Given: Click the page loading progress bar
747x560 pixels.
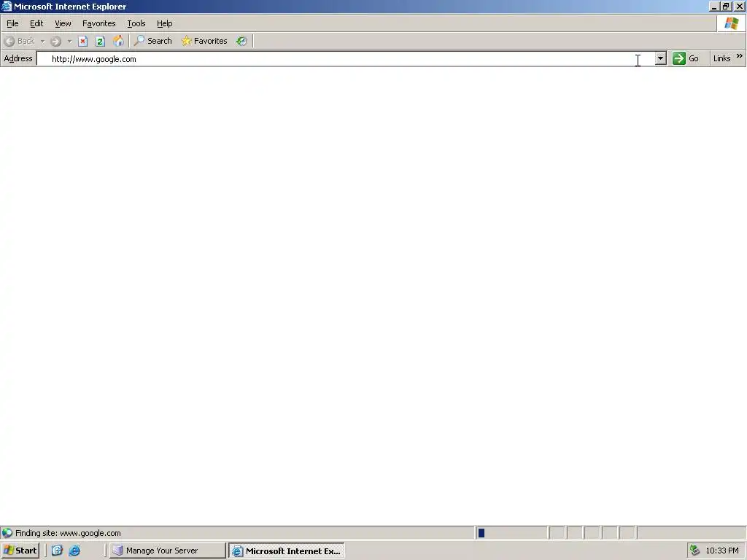Looking at the screenshot, I should click(512, 533).
